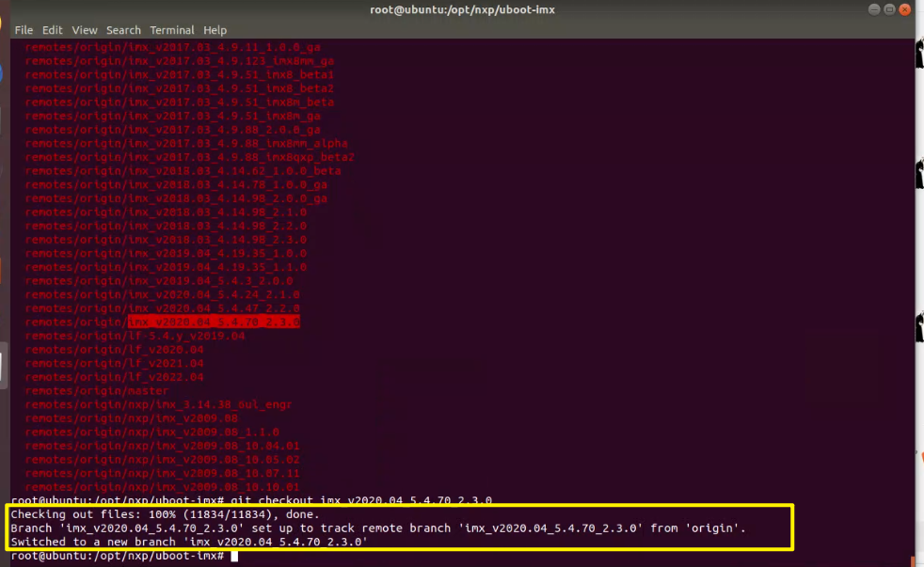
Task: Minimize the terminal window
Action: click(874, 9)
